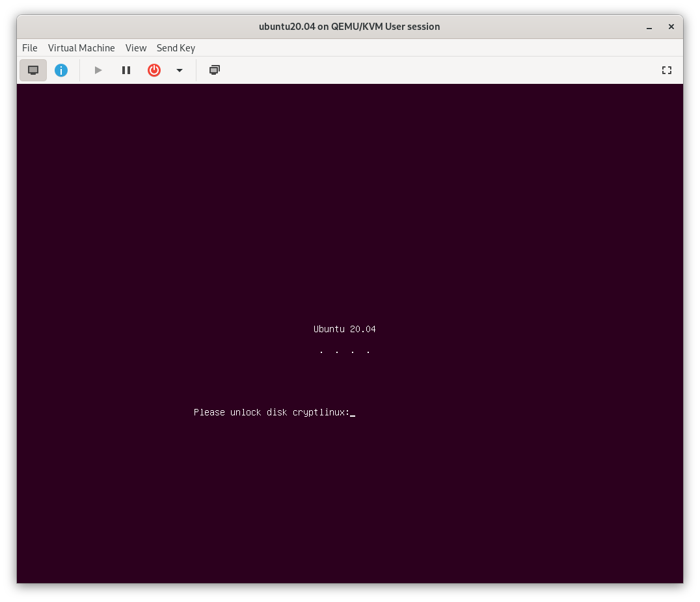The width and height of the screenshot is (700, 602).
Task: Close the ubuntu20.04 VM window
Action: (x=671, y=27)
